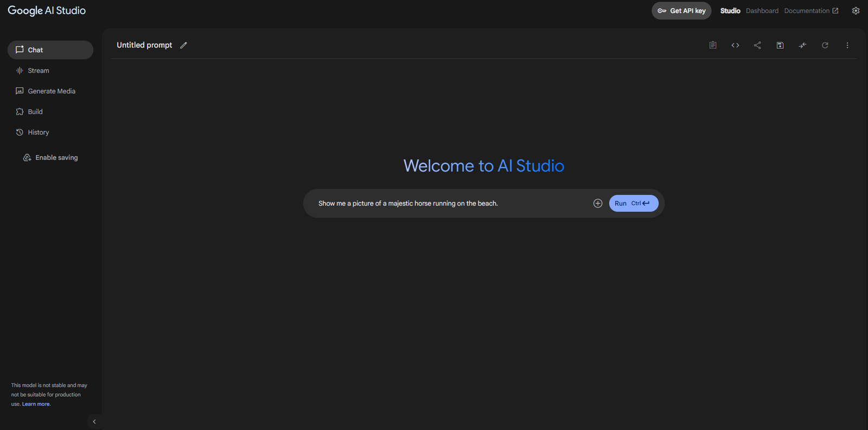Share the prompt using share icon

coord(757,46)
